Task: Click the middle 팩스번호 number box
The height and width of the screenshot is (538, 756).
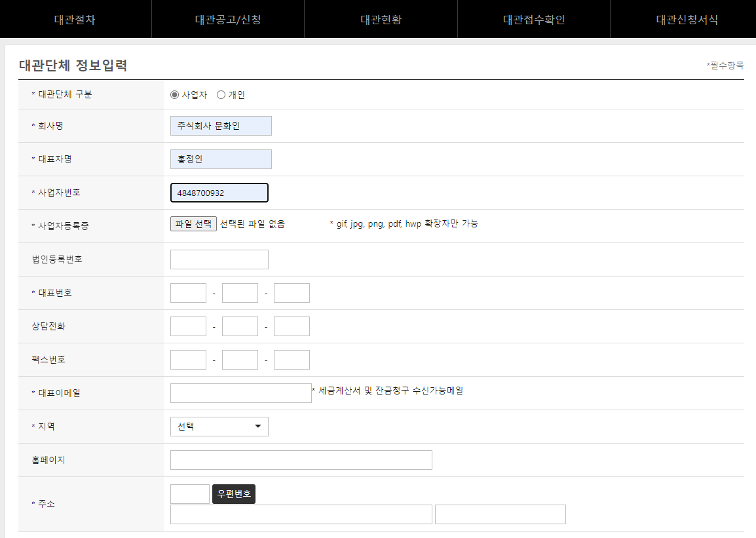Action: tap(240, 360)
